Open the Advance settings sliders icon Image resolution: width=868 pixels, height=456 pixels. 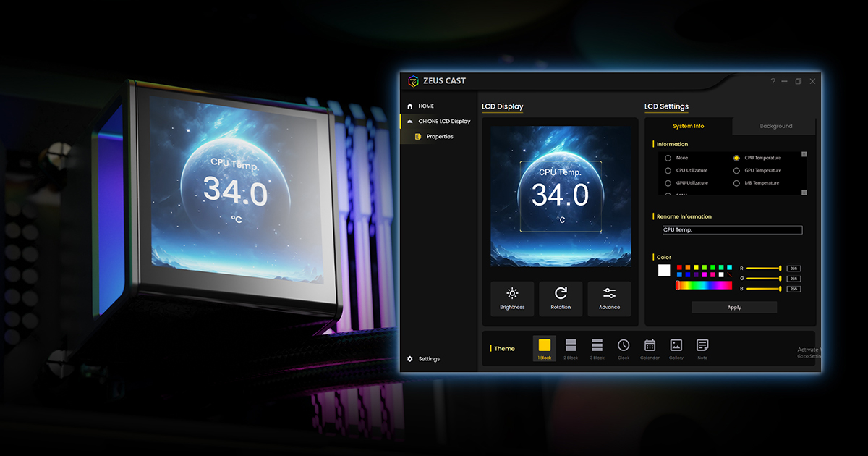tap(609, 298)
